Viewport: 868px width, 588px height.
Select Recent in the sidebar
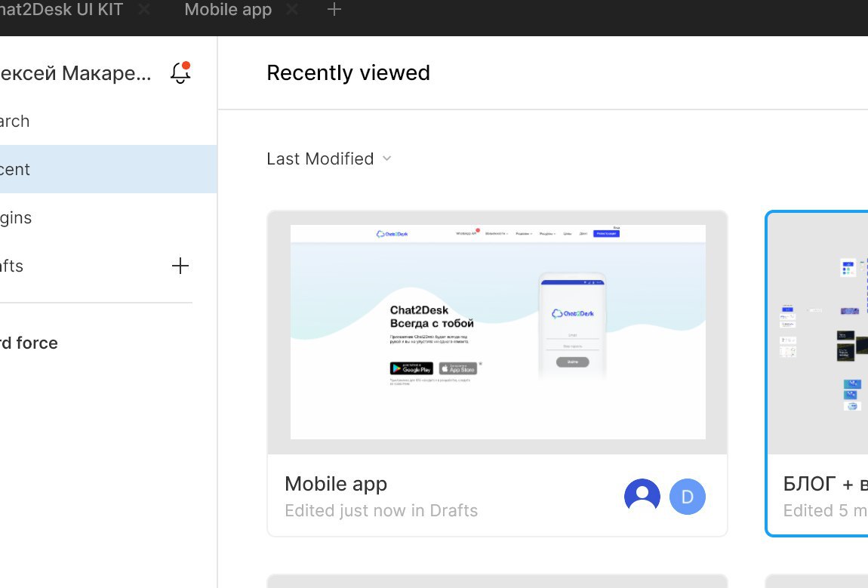108,169
